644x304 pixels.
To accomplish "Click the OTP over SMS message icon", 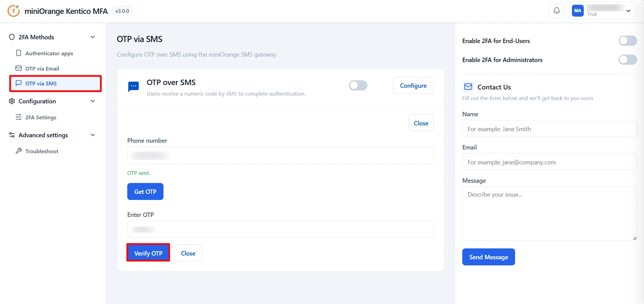I will click(133, 87).
